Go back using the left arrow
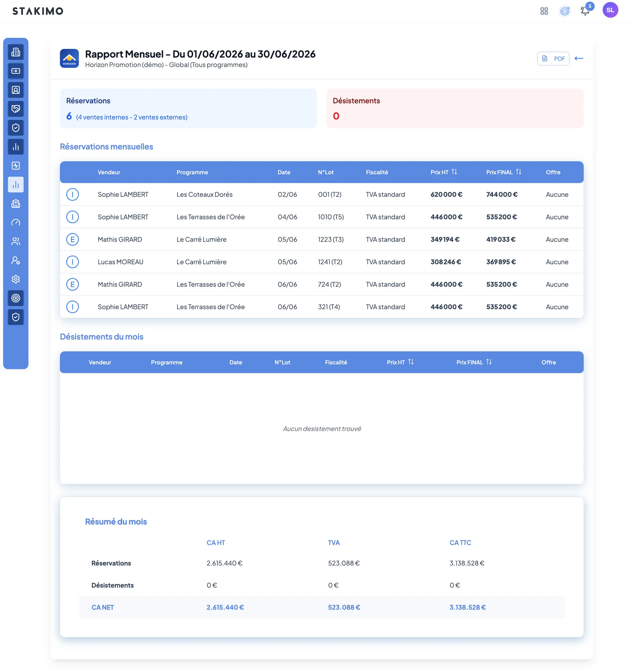Screen dimensions: 631x672 click(x=579, y=58)
